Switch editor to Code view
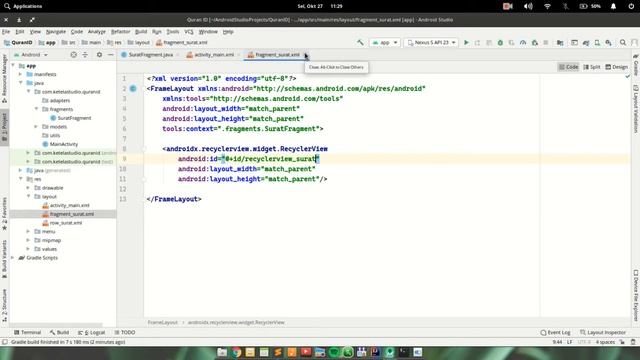This screenshot has width=640, height=360. [569, 67]
